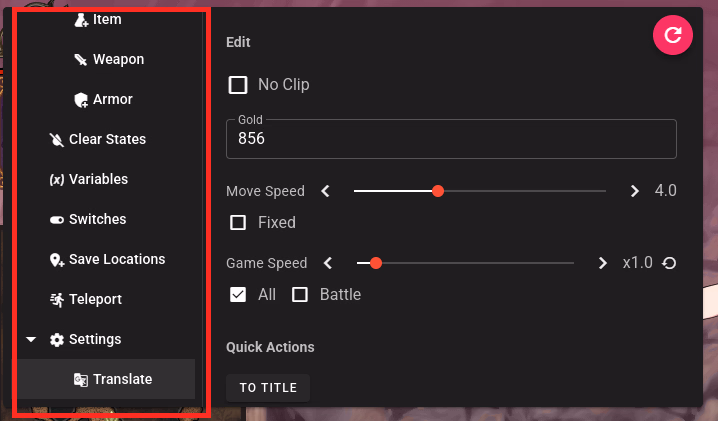This screenshot has height=421, width=718.
Task: Decrease Game Speed with the left chevron
Action: coord(328,263)
